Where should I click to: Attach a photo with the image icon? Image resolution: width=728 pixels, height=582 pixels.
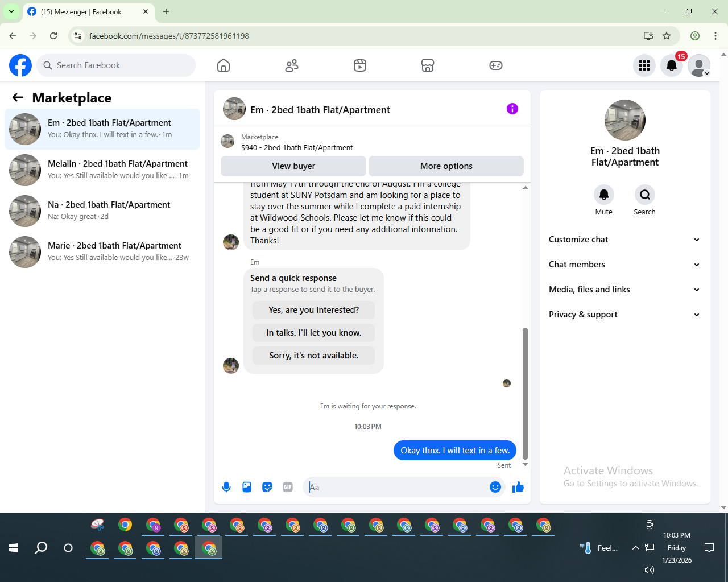247,487
